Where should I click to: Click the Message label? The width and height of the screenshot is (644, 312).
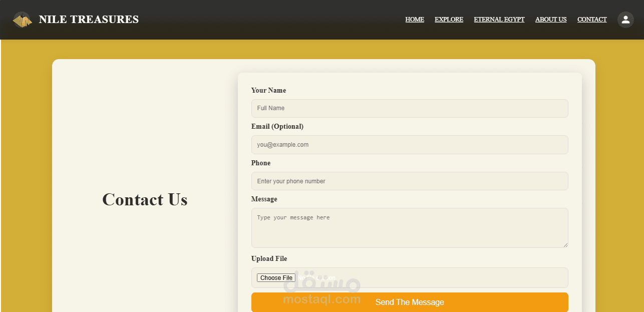(264, 199)
